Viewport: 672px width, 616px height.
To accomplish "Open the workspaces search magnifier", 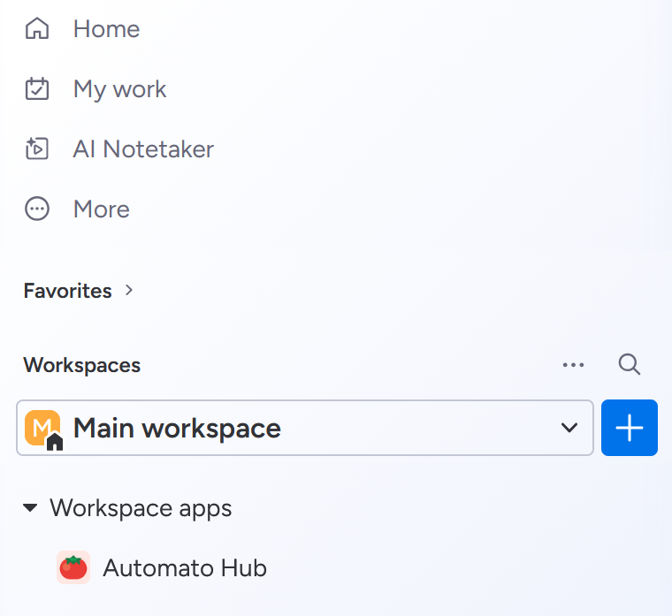I will tap(630, 365).
